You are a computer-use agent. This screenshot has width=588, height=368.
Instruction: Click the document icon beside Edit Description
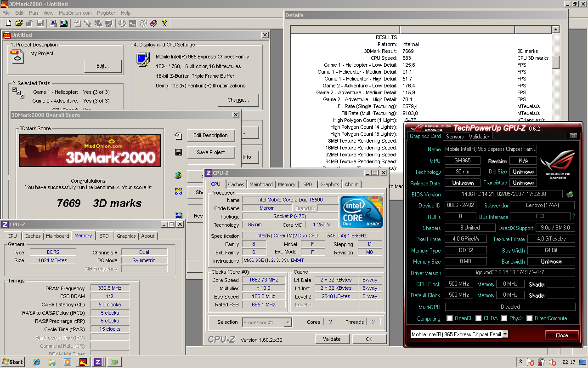pos(178,136)
